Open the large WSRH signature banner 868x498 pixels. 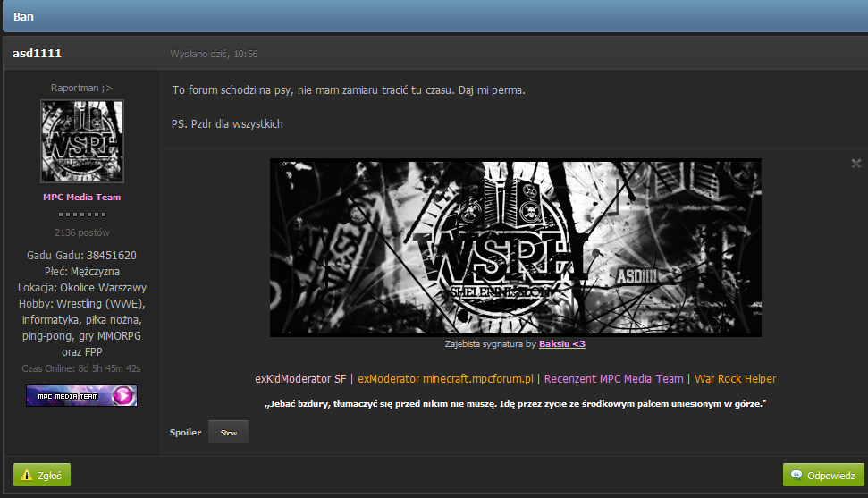click(x=516, y=248)
